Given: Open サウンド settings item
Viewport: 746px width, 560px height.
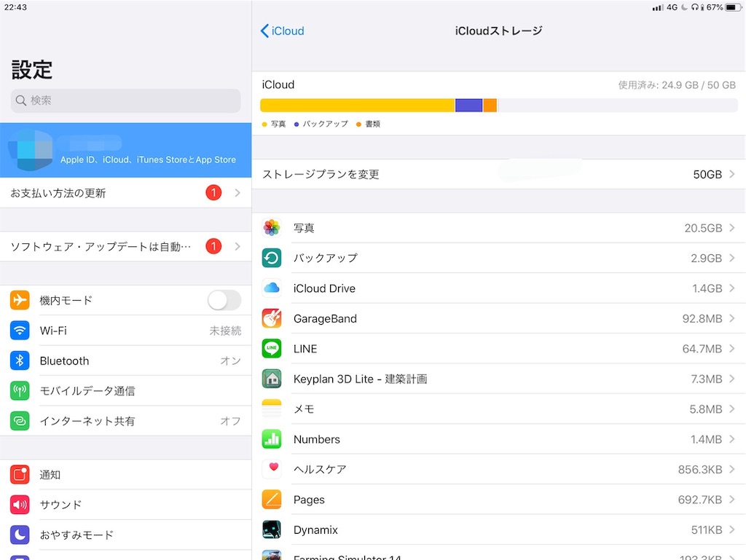Looking at the screenshot, I should [125, 505].
